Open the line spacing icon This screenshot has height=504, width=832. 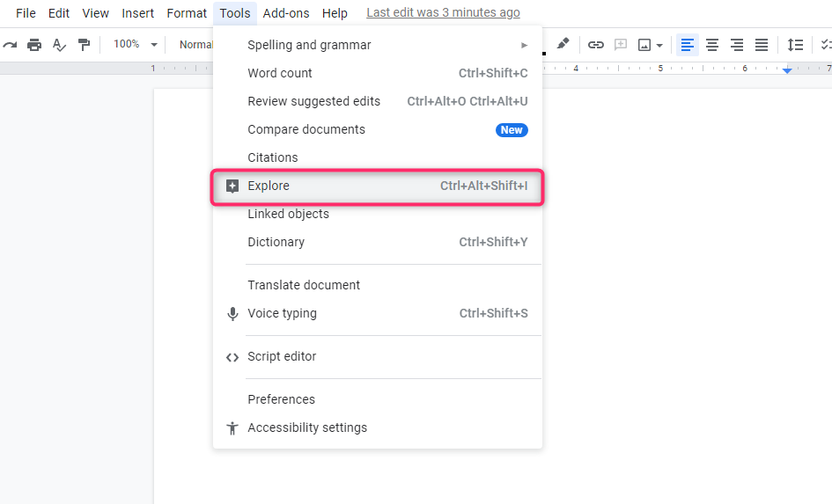coord(795,45)
